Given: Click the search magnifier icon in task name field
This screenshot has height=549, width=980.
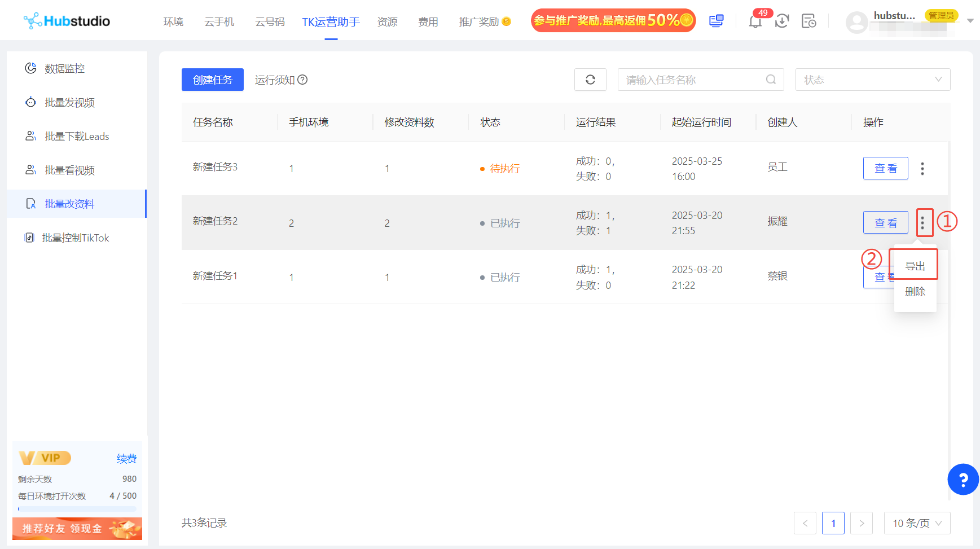Looking at the screenshot, I should tap(771, 80).
